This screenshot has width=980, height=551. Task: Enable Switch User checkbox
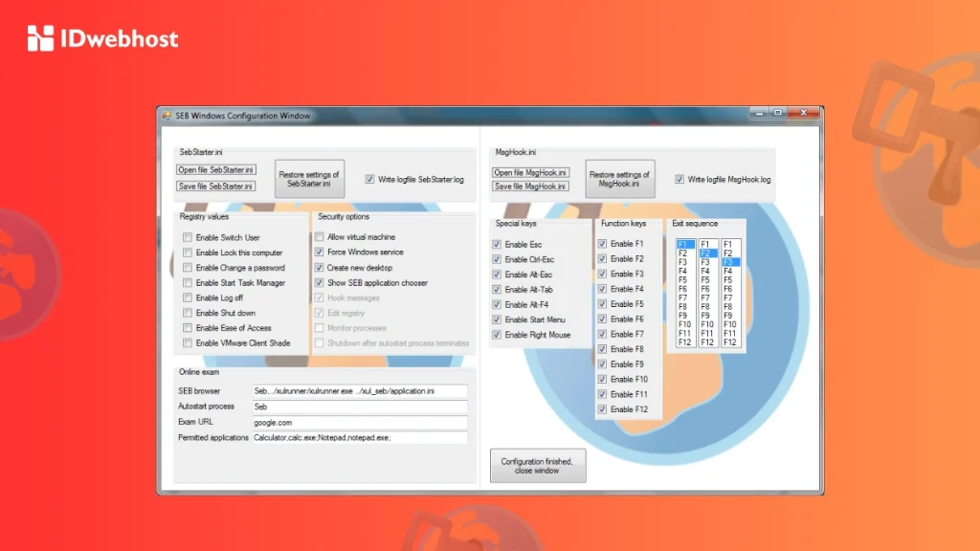pos(188,237)
